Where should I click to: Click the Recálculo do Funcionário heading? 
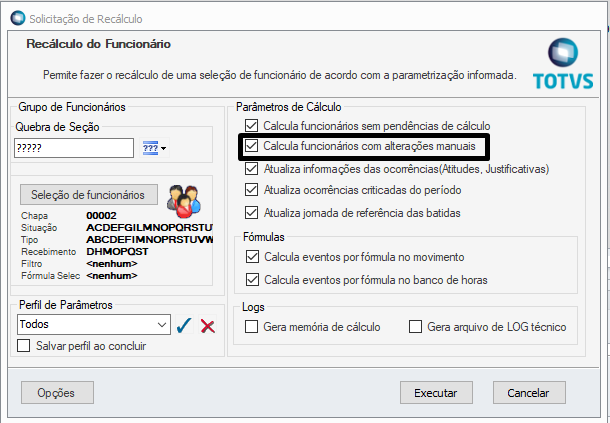(98, 44)
